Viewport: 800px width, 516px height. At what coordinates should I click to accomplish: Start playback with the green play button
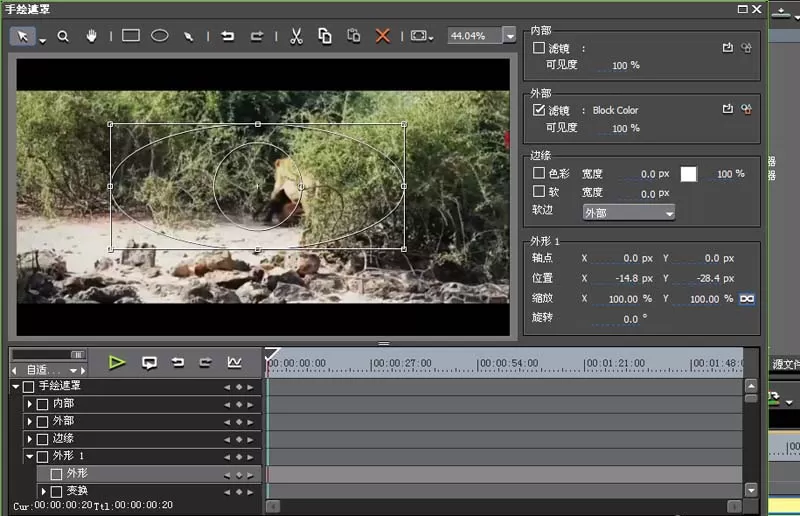(117, 362)
